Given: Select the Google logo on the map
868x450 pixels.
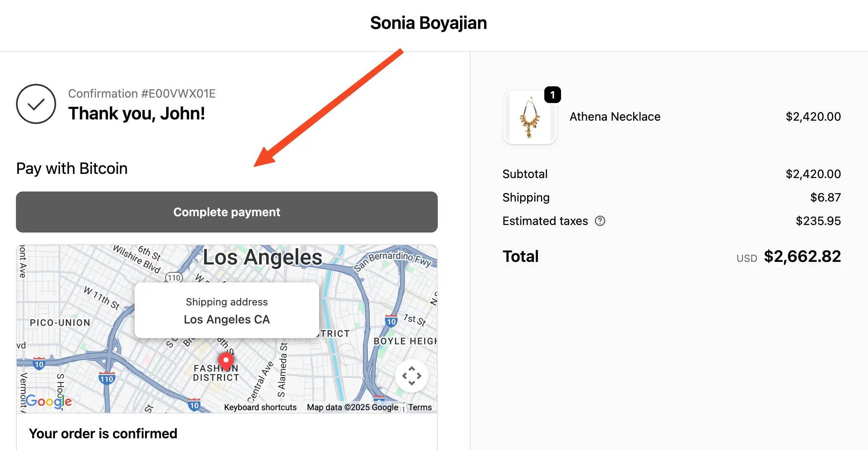Looking at the screenshot, I should 48,401.
